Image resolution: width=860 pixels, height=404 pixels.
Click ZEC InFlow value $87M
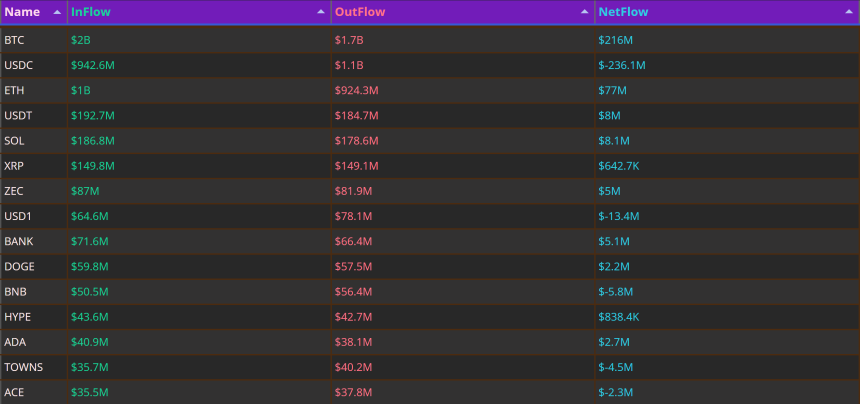pyautogui.click(x=85, y=191)
